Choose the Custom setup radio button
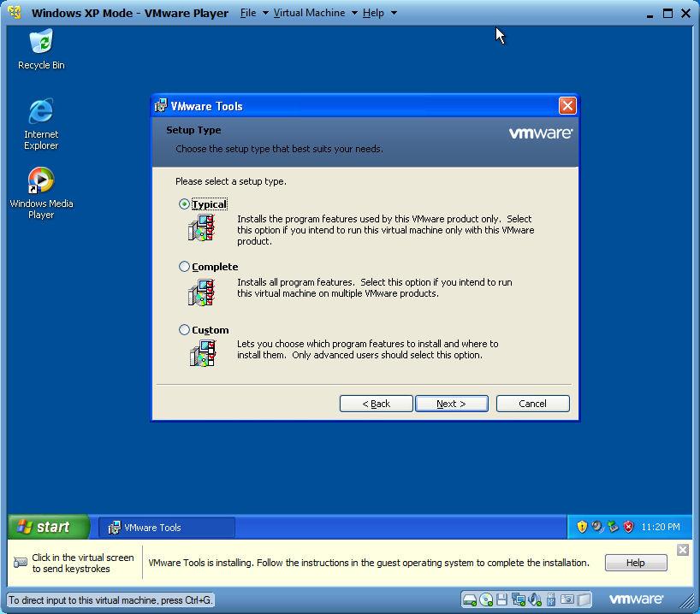 (x=184, y=330)
